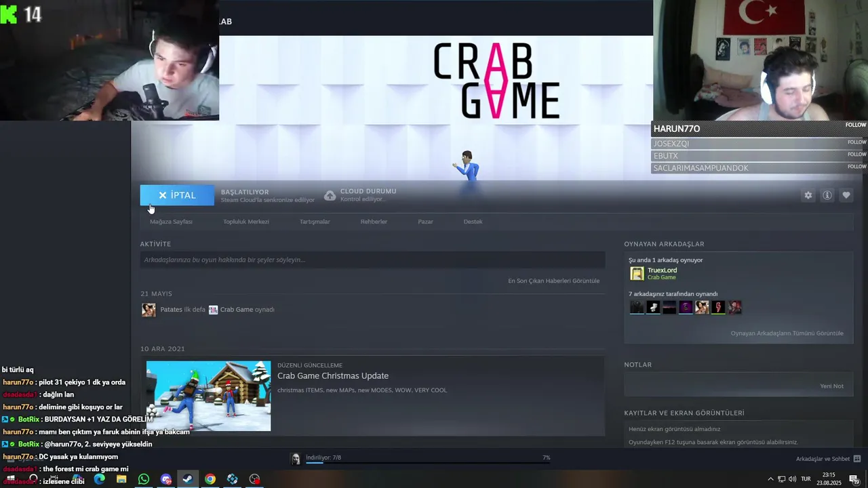The image size is (868, 488).
Task: Open File Explorer from the taskbar
Action: click(x=121, y=479)
